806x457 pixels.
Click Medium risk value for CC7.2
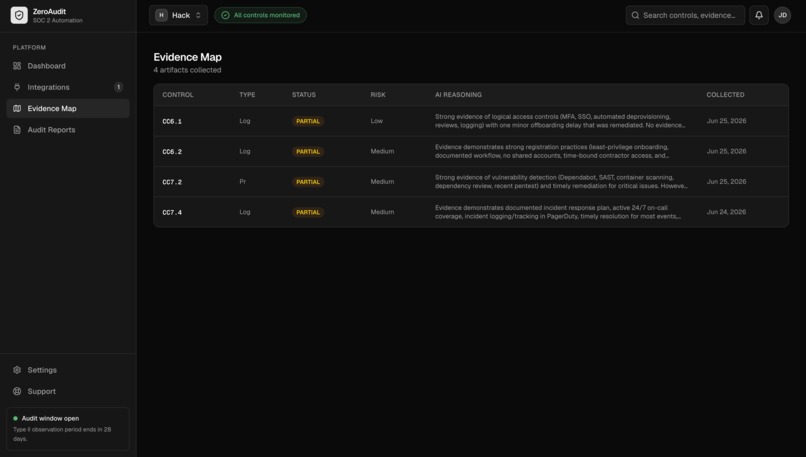(382, 181)
